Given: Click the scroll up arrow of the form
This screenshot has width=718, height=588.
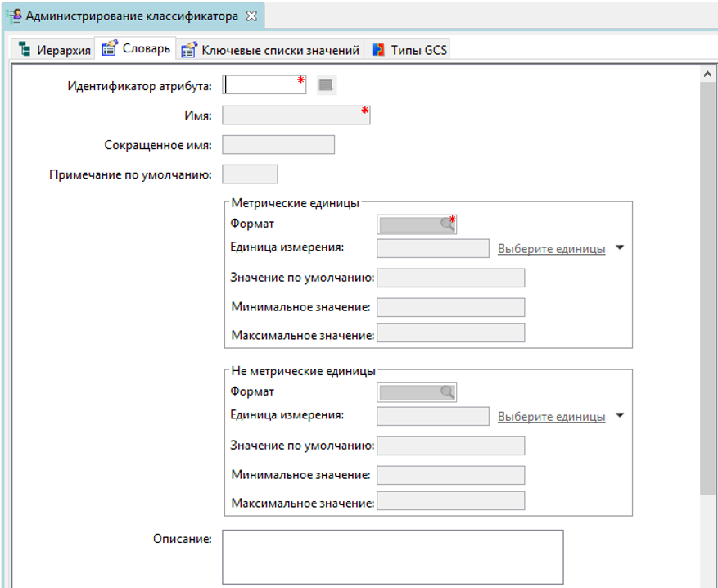Looking at the screenshot, I should [x=707, y=75].
